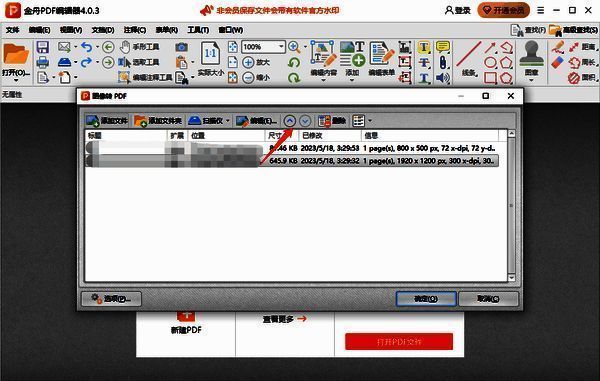600x381 pixels.
Task: Click the Send Email envelope icon
Action: click(x=64, y=47)
